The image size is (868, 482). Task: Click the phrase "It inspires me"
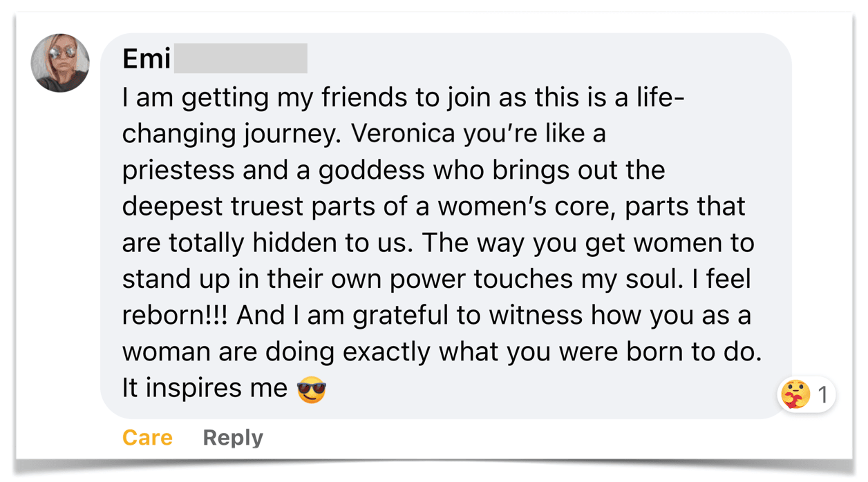coord(205,388)
